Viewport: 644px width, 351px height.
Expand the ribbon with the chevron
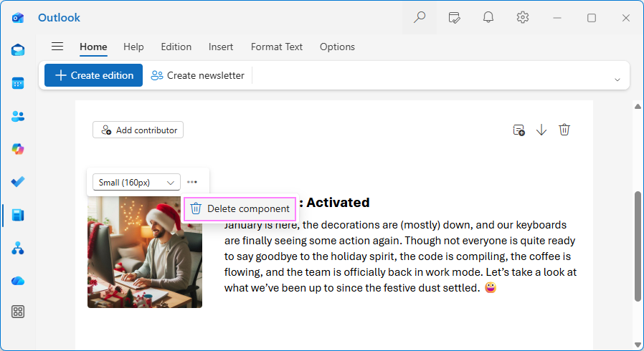[617, 80]
